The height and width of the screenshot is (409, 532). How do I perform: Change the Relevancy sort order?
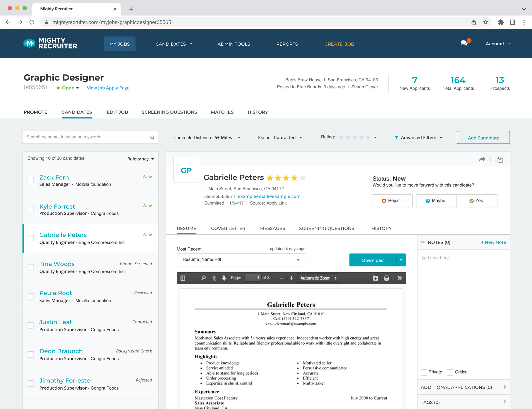141,159
